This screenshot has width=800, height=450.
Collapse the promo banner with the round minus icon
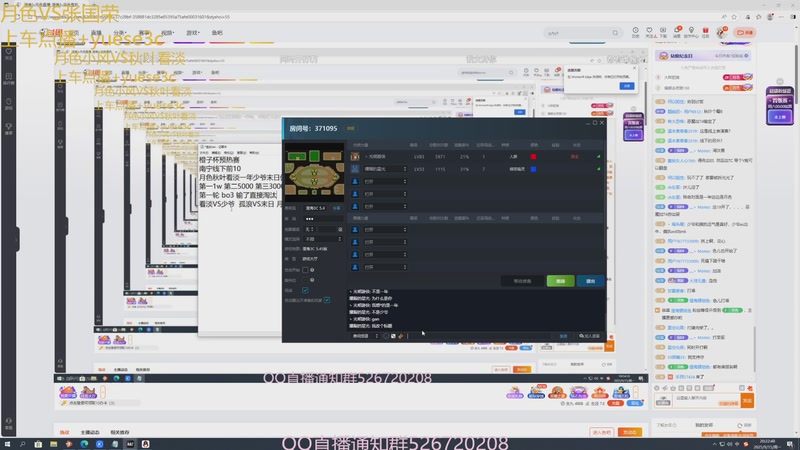pyautogui.click(x=780, y=82)
